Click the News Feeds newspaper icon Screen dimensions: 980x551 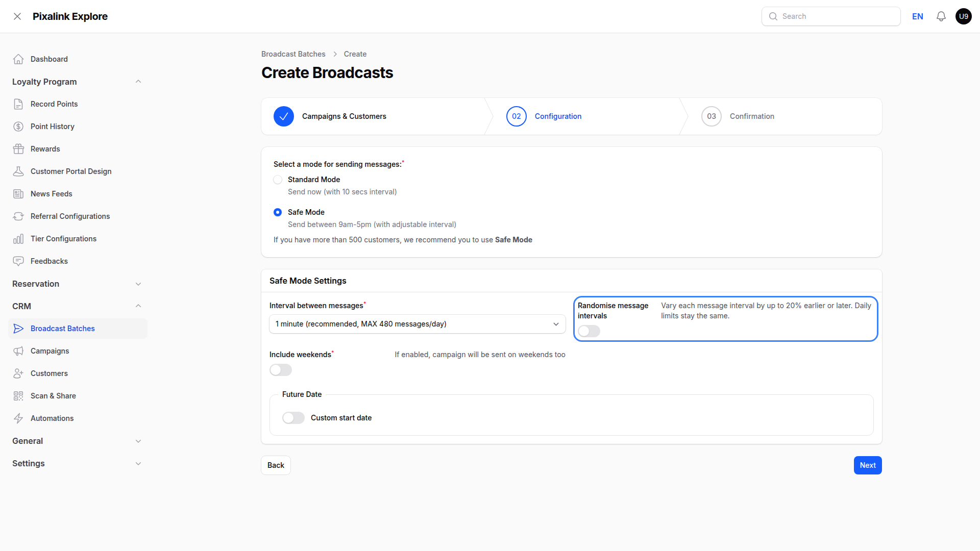pyautogui.click(x=18, y=194)
